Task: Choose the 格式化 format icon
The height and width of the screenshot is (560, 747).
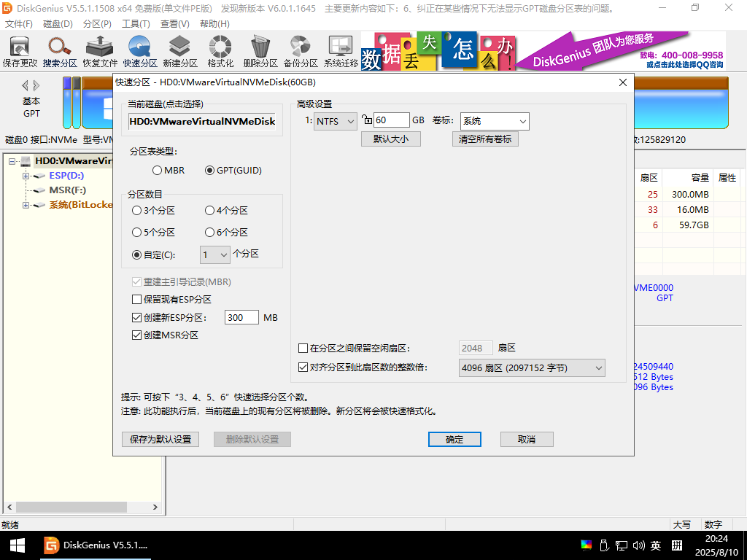Action: tap(220, 52)
